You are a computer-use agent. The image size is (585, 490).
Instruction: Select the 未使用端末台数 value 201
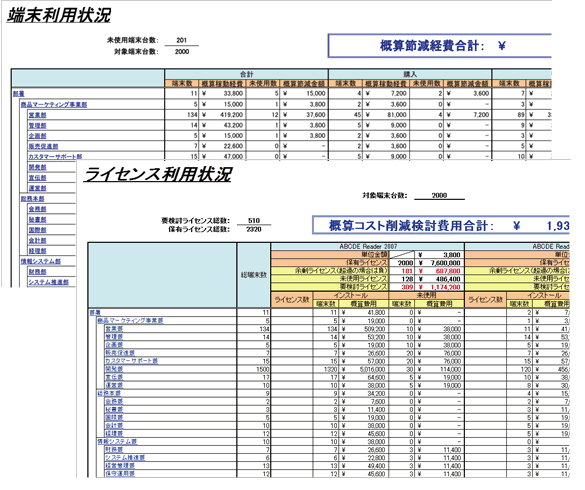(x=182, y=40)
